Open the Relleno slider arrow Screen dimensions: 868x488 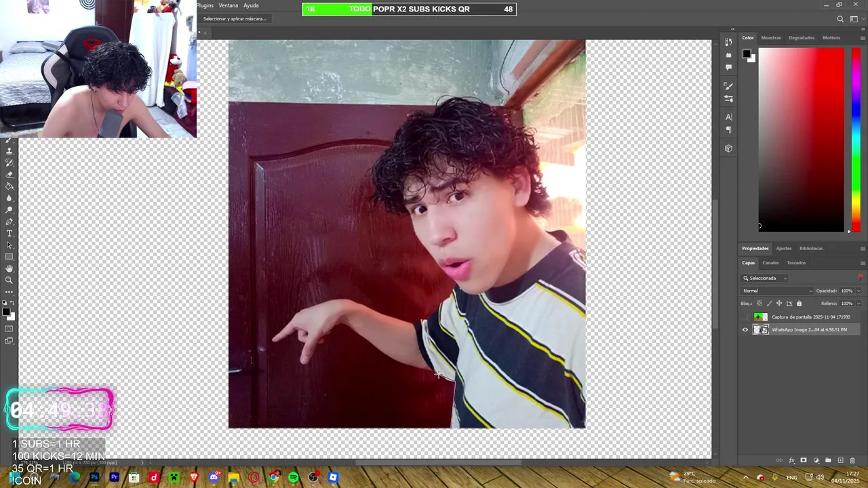859,304
